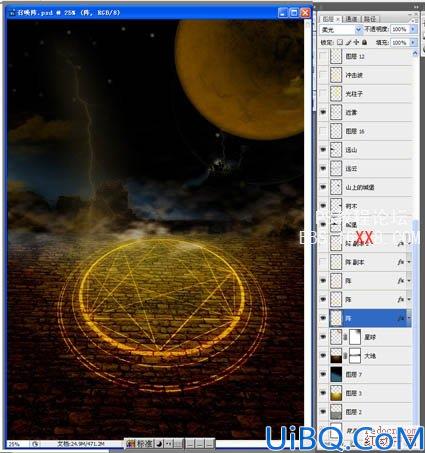Click the 文档:24.9M/471.2M status text

pyautogui.click(x=81, y=444)
